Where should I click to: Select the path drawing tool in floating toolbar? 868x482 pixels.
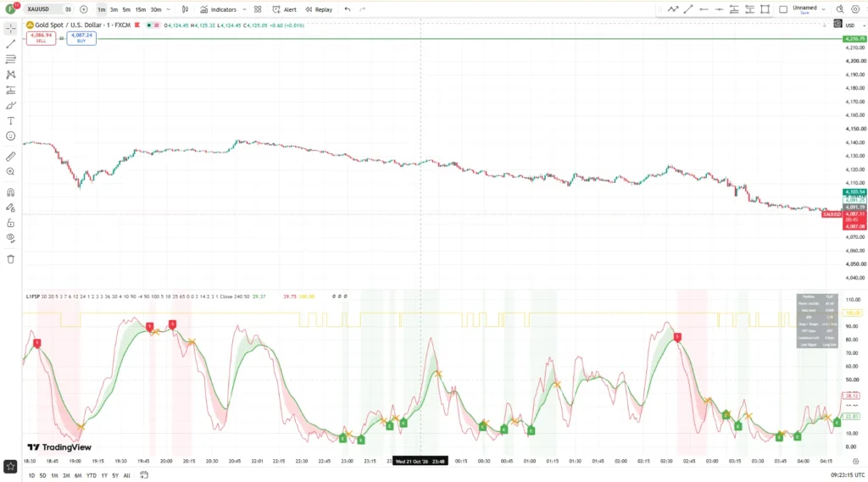tap(672, 9)
